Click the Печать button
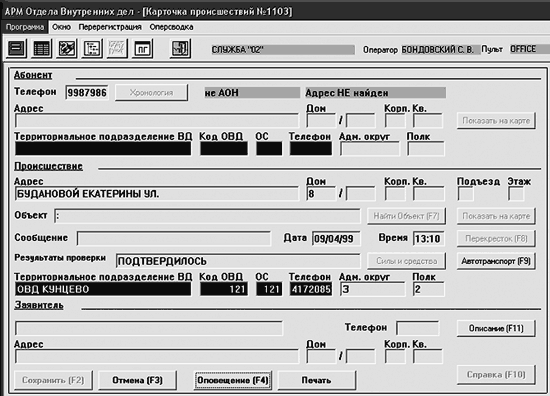Image resolution: width=550 pixels, height=396 pixels. pos(317,380)
